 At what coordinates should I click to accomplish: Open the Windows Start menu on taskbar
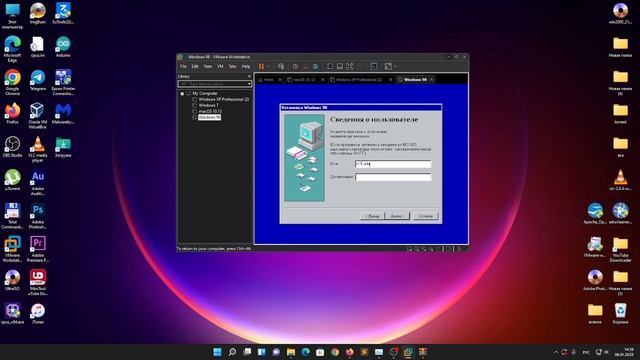(218, 352)
